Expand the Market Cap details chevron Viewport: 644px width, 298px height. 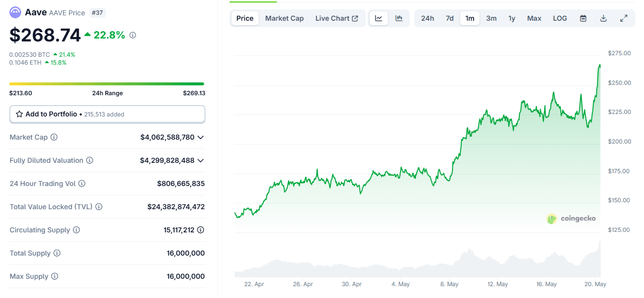coord(201,137)
